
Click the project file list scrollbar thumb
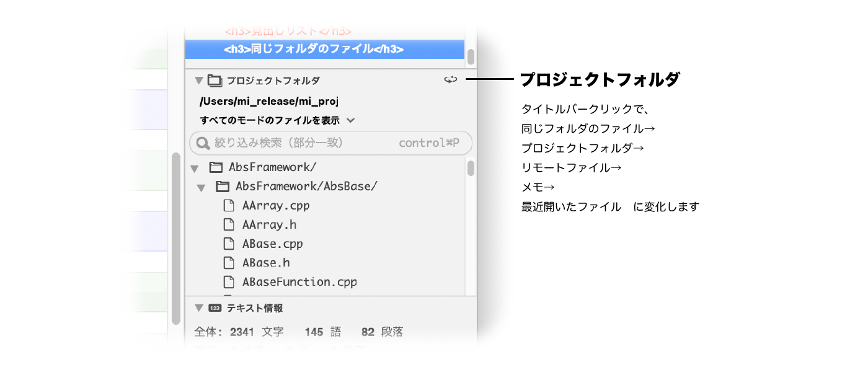[471, 168]
